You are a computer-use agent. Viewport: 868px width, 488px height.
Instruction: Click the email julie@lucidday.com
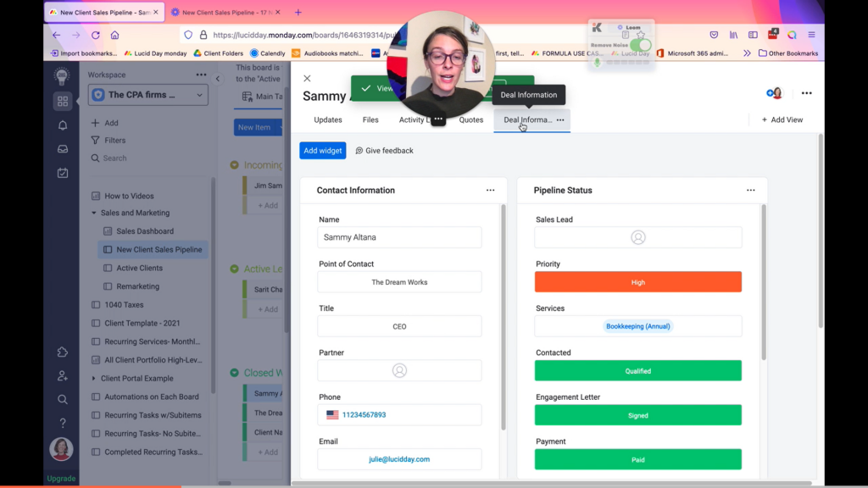tap(399, 459)
